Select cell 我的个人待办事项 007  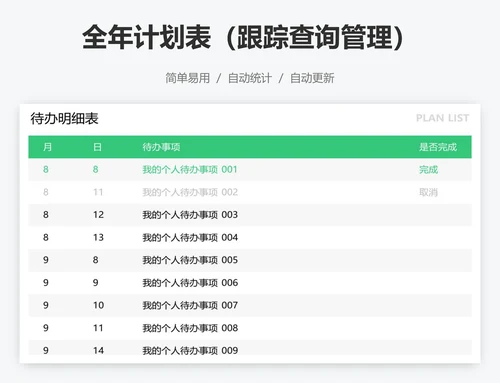pyautogui.click(x=190, y=305)
